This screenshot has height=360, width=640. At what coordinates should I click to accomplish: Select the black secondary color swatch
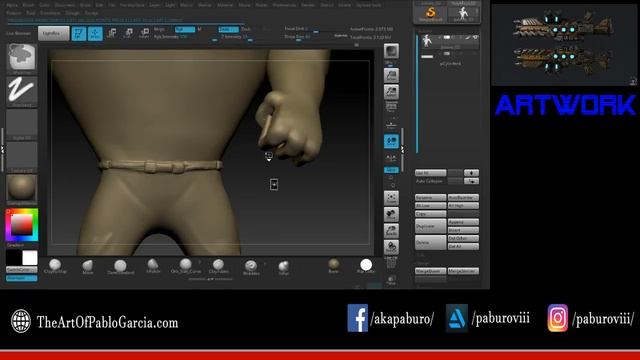(14, 258)
